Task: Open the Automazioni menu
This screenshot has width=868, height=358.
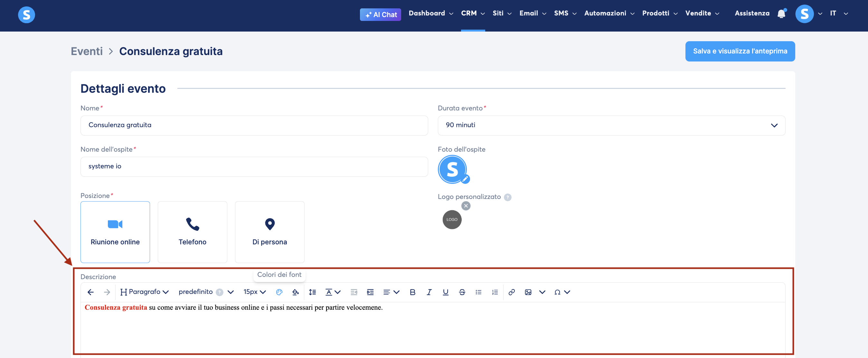Action: point(609,14)
